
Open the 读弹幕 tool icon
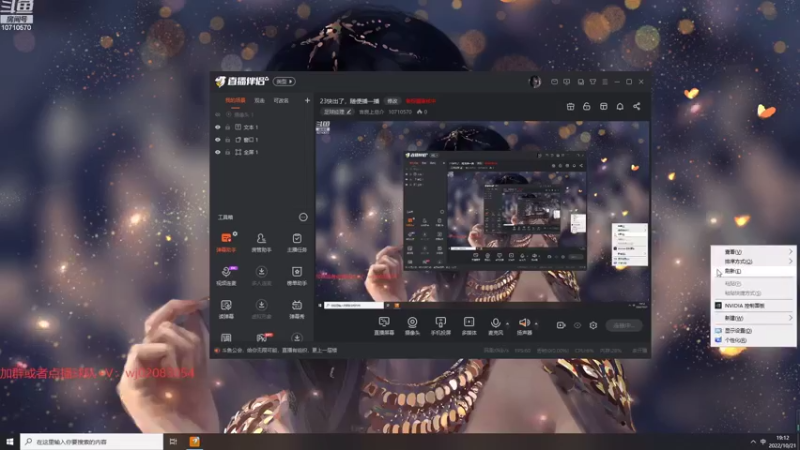(x=226, y=309)
